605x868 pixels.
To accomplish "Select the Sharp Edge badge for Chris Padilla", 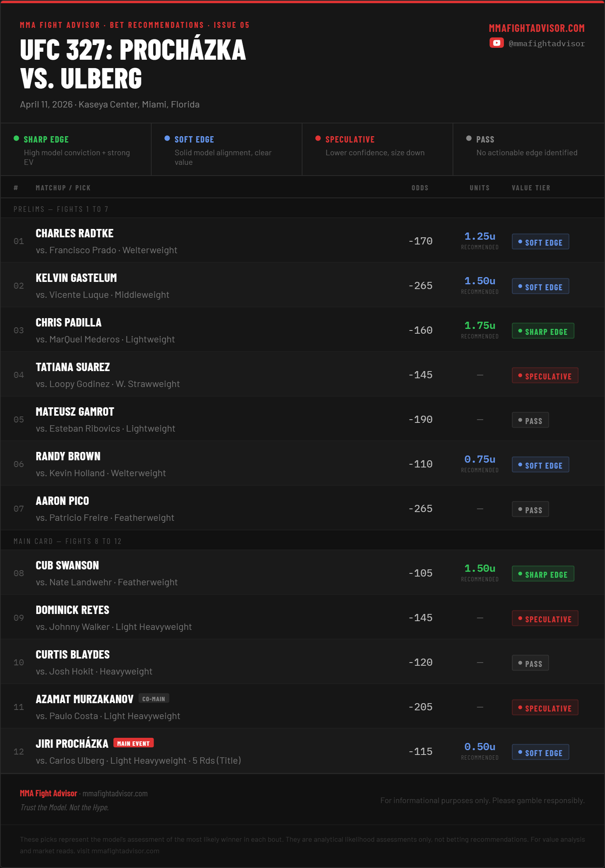I will click(x=543, y=331).
